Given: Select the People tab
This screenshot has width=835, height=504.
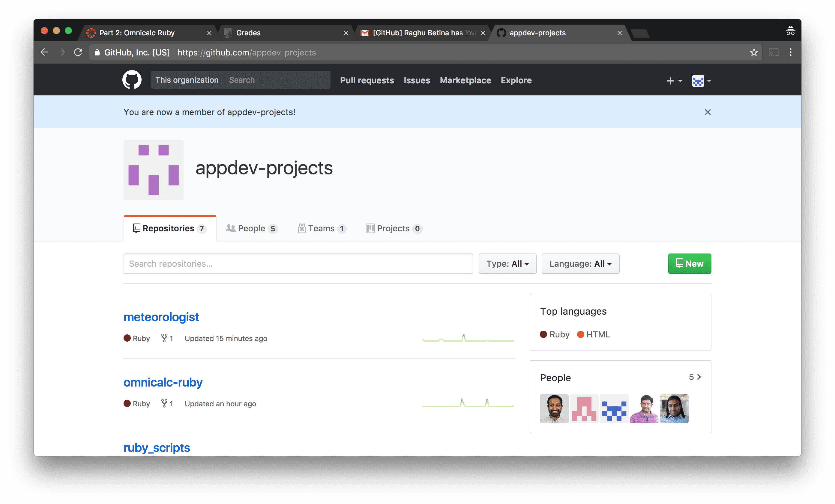Looking at the screenshot, I should 252,228.
